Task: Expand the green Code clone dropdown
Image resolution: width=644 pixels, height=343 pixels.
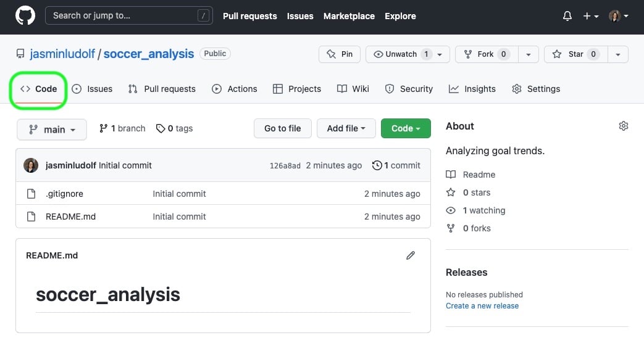Action: point(406,128)
